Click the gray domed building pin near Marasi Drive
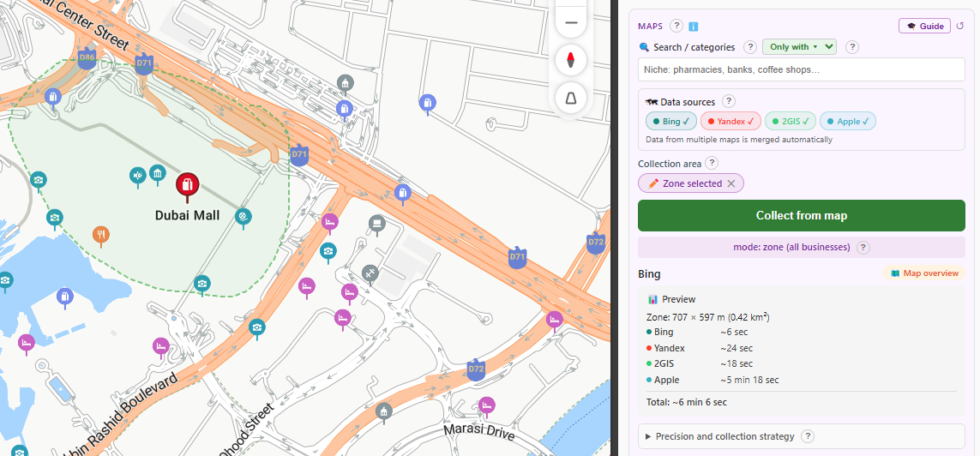The height and width of the screenshot is (456, 980). pyautogui.click(x=384, y=411)
